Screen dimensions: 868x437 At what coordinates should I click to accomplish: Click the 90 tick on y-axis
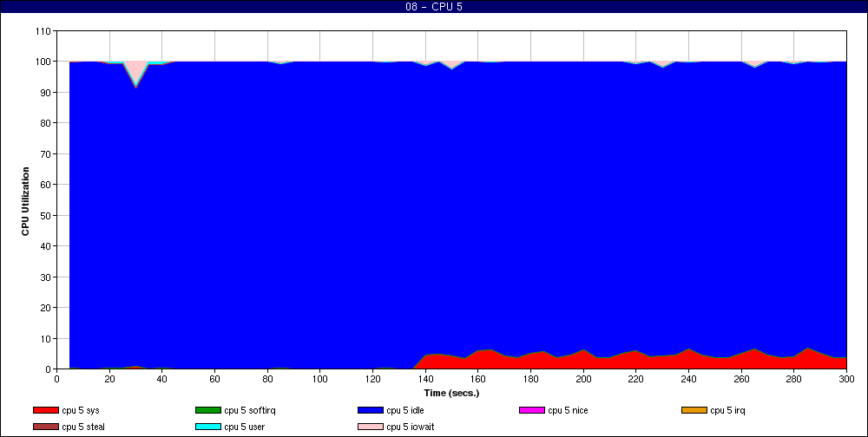pyautogui.click(x=46, y=93)
